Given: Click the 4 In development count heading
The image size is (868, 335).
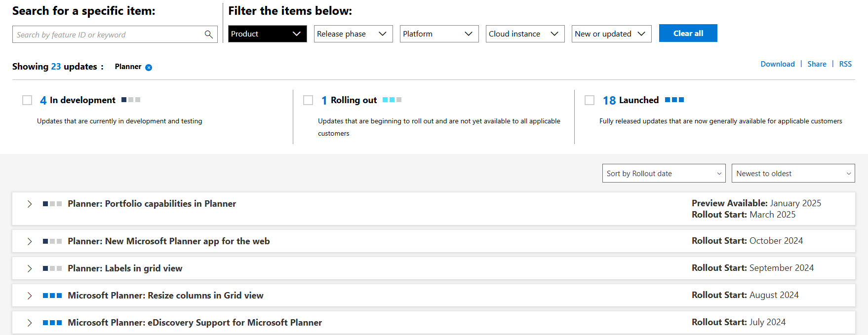Looking at the screenshot, I should coord(78,100).
